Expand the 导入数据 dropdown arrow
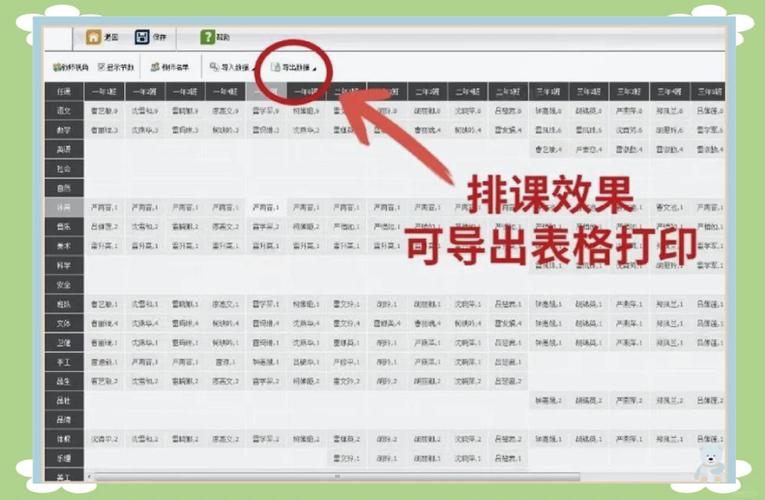The height and width of the screenshot is (500, 765). [253, 69]
